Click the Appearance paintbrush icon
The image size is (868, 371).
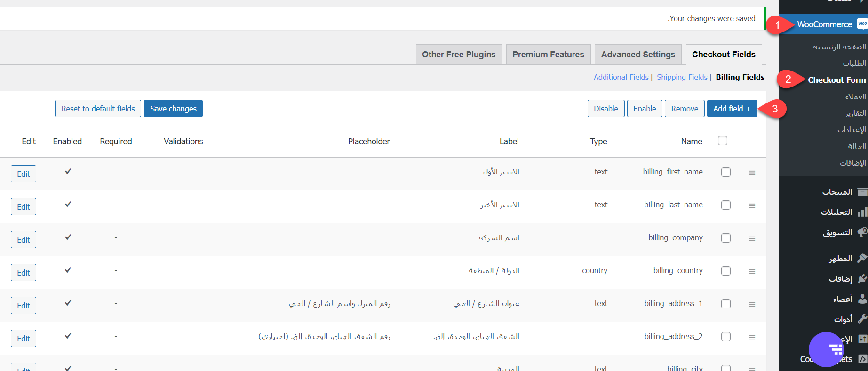click(x=862, y=259)
